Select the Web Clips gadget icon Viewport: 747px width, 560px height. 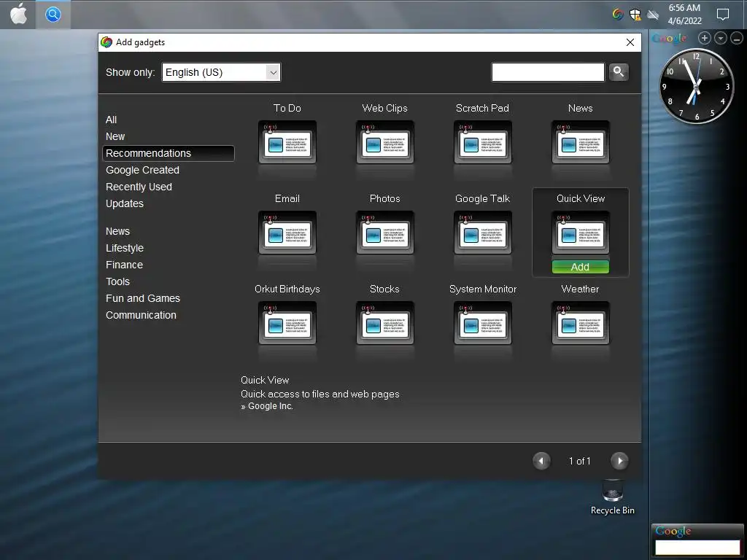point(385,142)
